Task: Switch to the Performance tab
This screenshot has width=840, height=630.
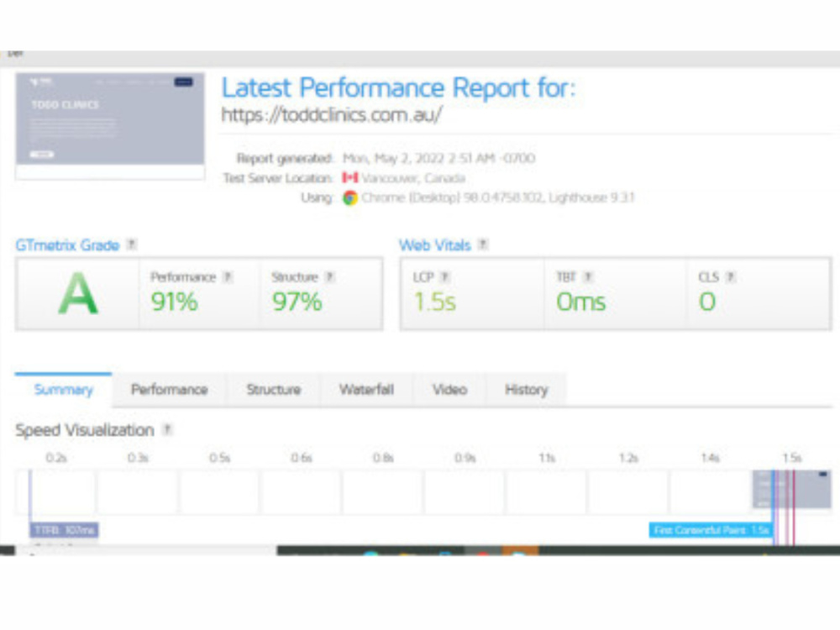Action: click(x=170, y=390)
